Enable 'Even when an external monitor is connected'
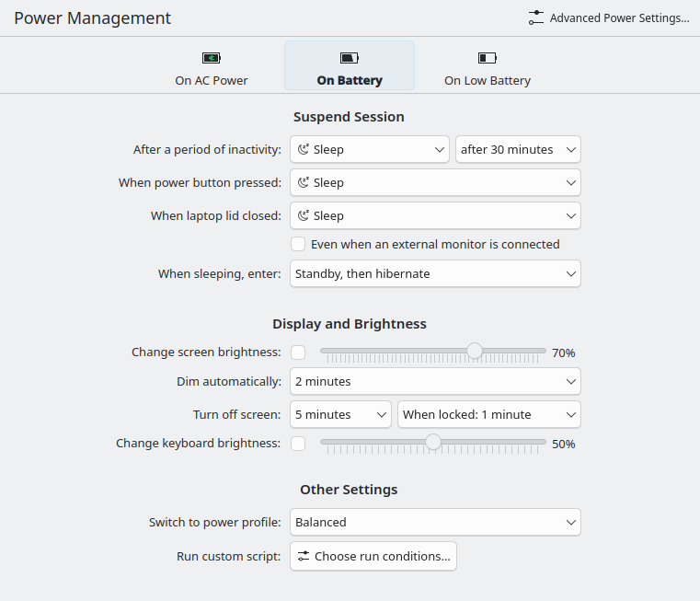The width and height of the screenshot is (700, 601). tap(298, 245)
